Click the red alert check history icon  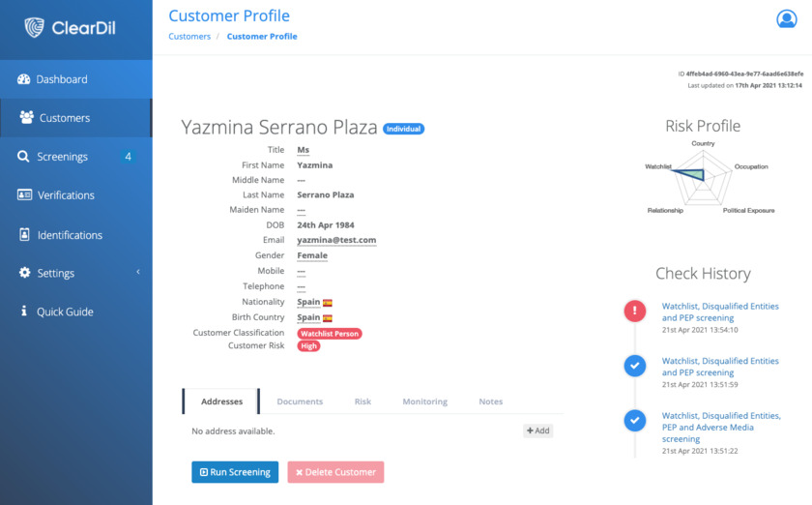[x=634, y=312]
